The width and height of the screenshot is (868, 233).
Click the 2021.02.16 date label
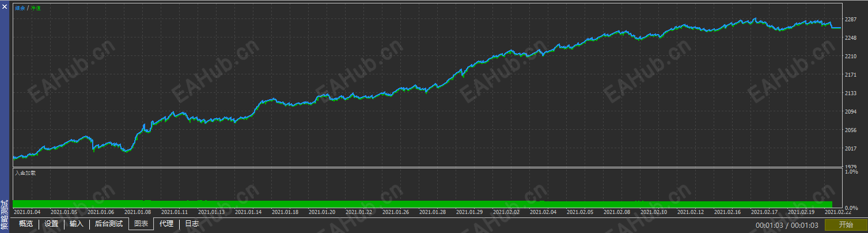click(727, 212)
